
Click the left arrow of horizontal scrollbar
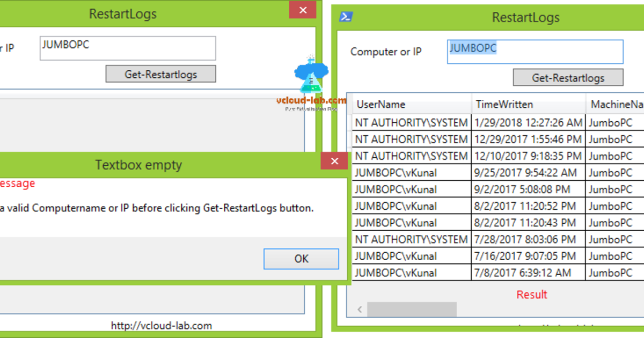[359, 309]
